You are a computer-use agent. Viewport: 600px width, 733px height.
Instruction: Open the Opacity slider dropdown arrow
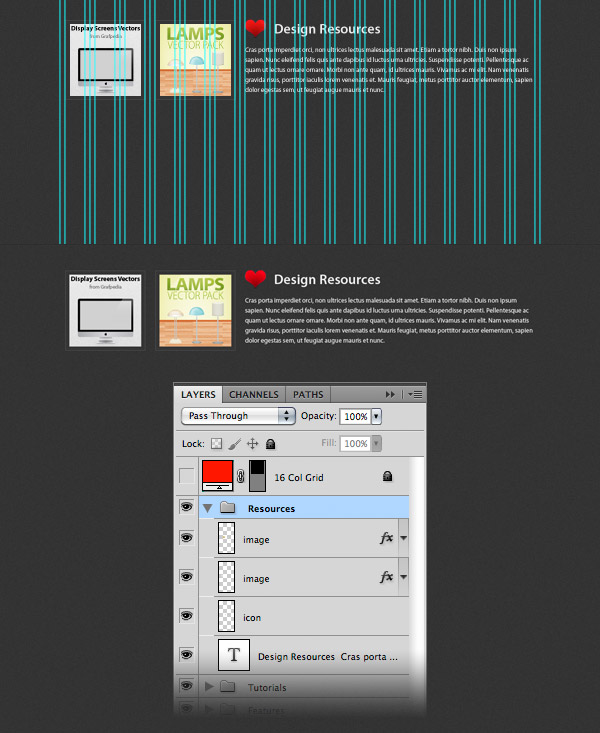[x=376, y=416]
